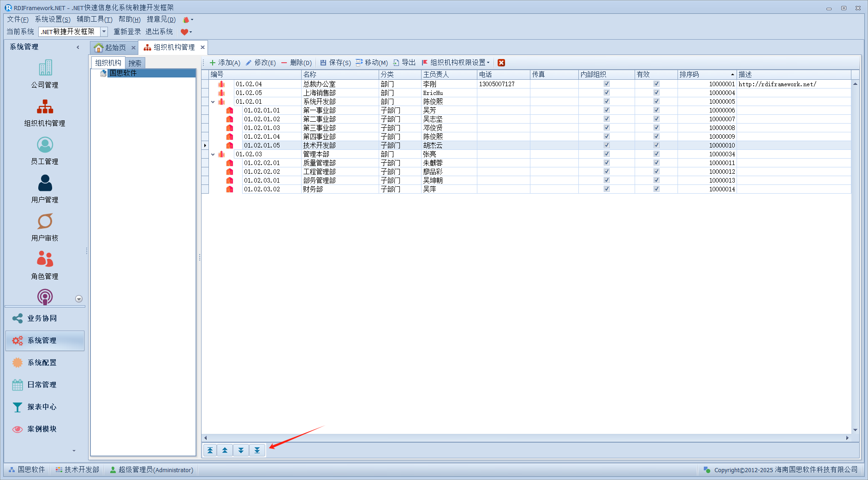Click the horizontal scrollbar below the grid
868x480 pixels.
click(526, 438)
